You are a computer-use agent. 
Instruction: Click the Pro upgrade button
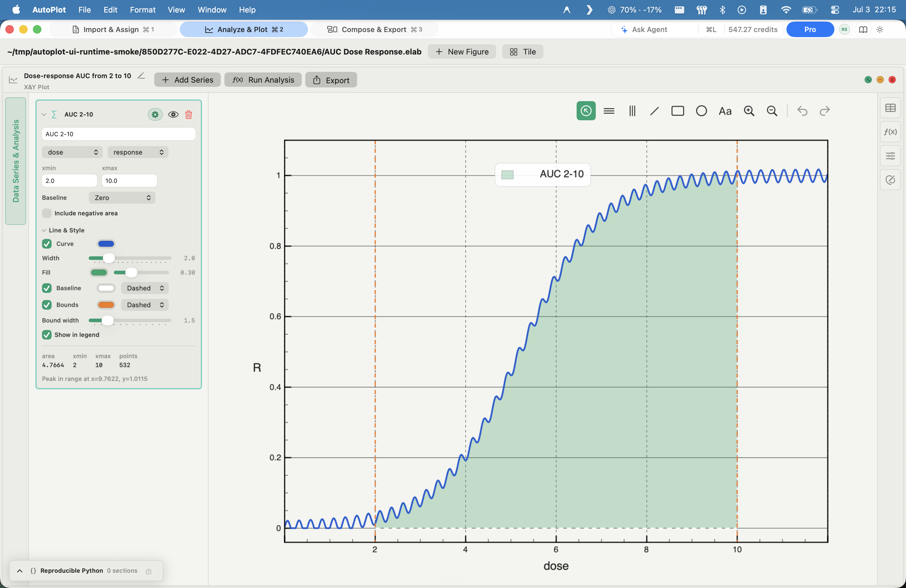point(810,29)
